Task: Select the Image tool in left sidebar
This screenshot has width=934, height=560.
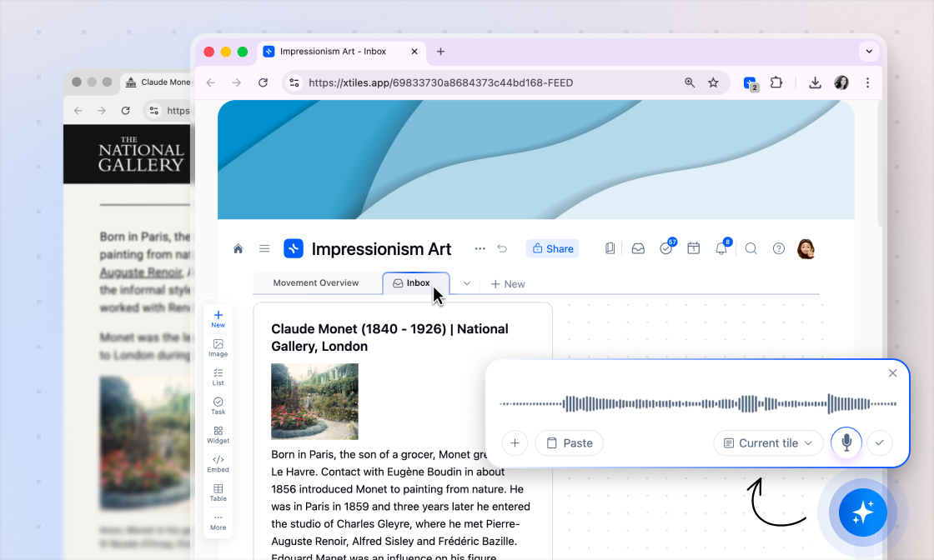Action: tap(218, 347)
